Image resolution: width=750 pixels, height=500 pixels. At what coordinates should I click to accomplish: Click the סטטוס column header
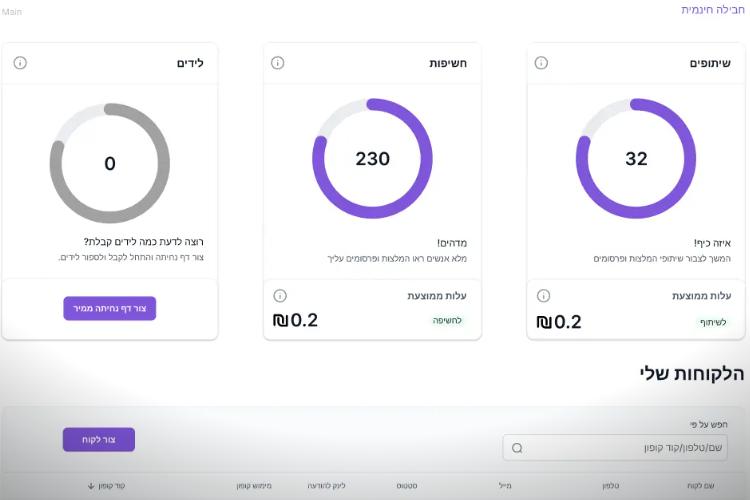coord(407,486)
